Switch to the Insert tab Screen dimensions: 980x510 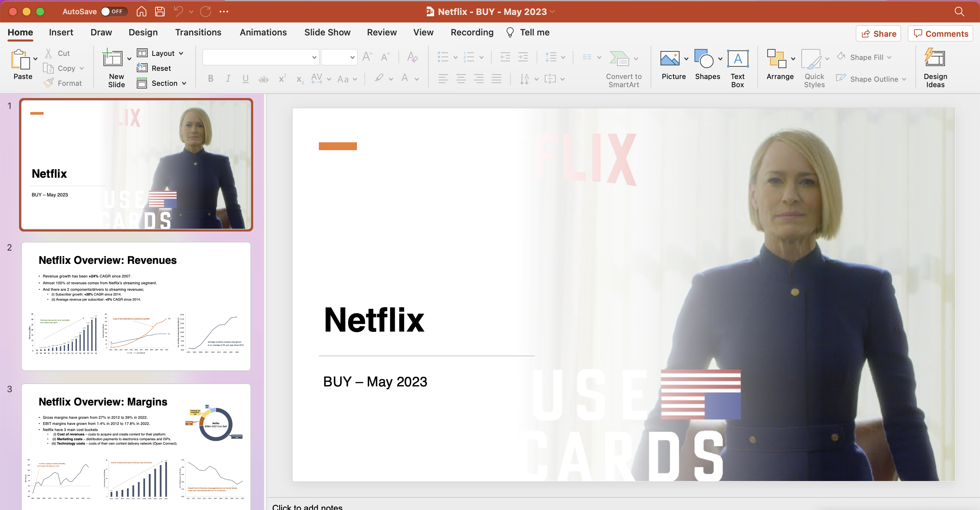tap(61, 32)
